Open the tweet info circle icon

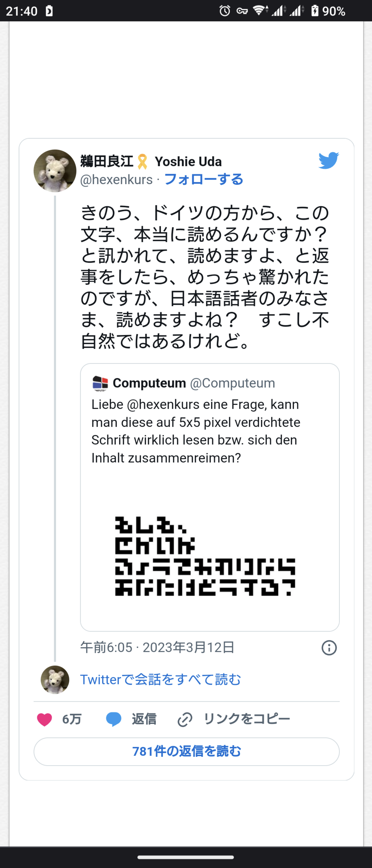tap(329, 648)
